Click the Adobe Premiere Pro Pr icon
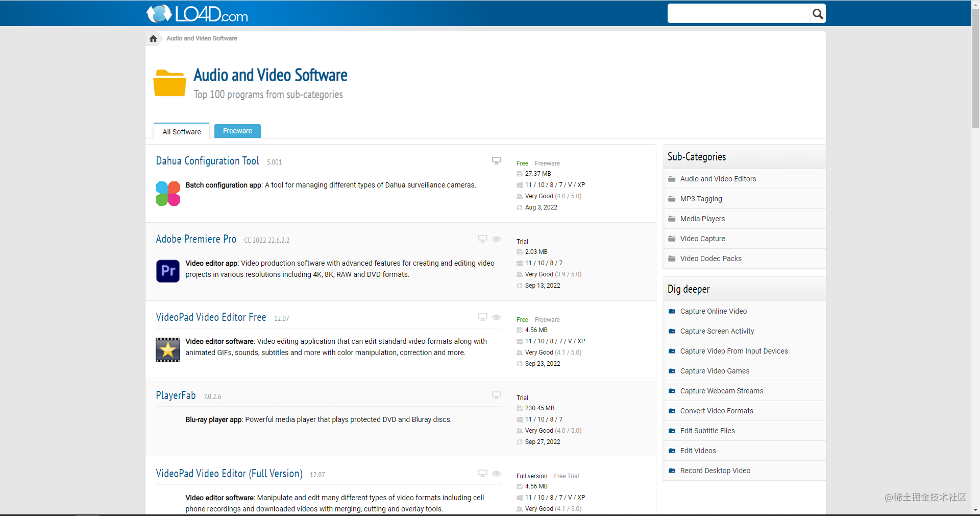 (168, 271)
